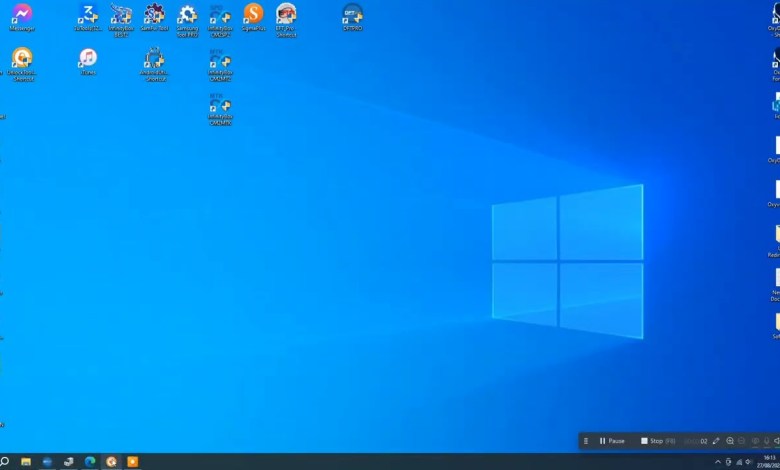The image size is (780, 470).
Task: Launch iTunes from the desktop
Action: coord(88,60)
